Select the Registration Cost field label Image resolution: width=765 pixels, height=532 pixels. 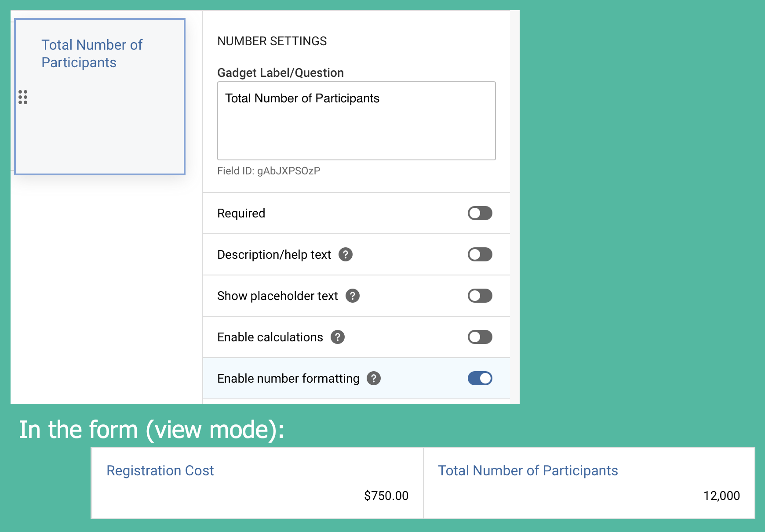(160, 470)
